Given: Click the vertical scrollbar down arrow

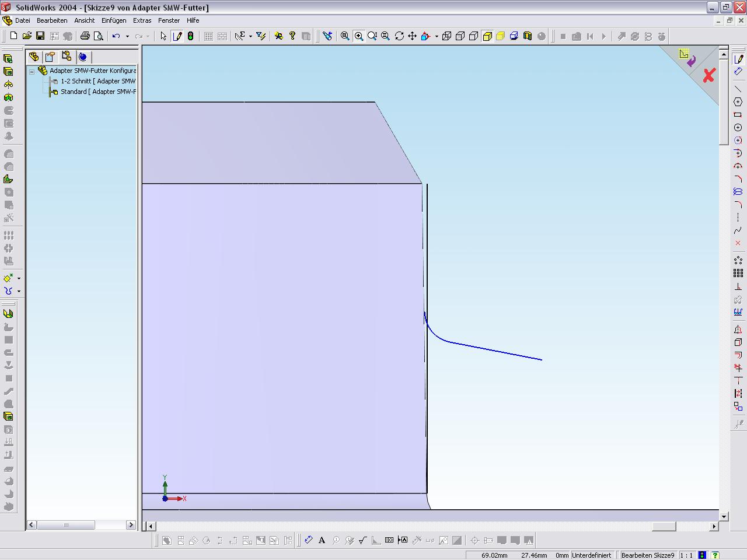Looking at the screenshot, I should [724, 516].
